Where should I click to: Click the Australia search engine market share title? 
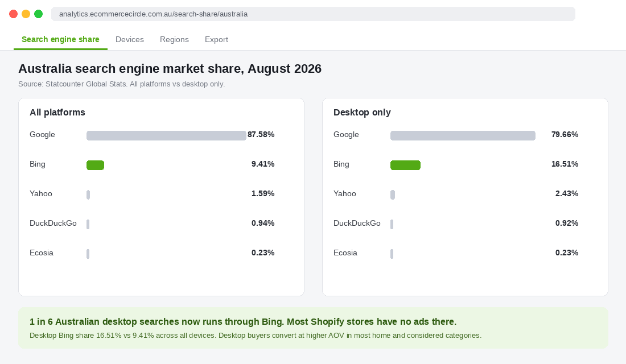pyautogui.click(x=170, y=69)
